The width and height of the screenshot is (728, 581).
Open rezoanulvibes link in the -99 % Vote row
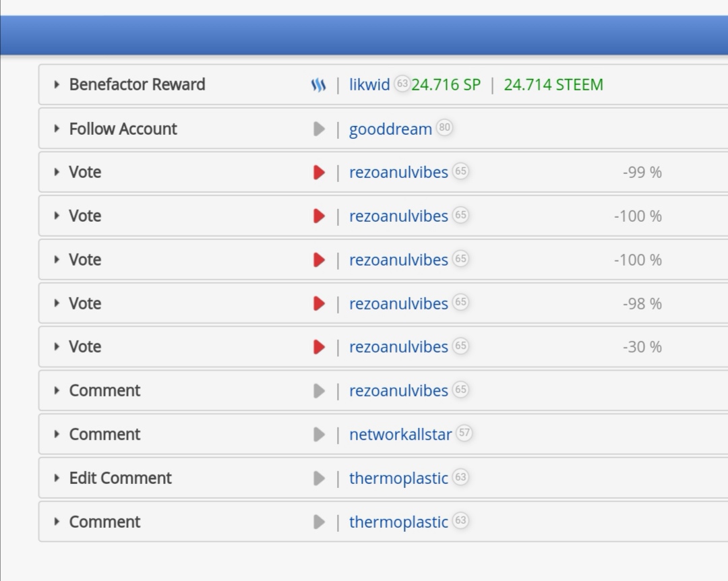tap(398, 173)
